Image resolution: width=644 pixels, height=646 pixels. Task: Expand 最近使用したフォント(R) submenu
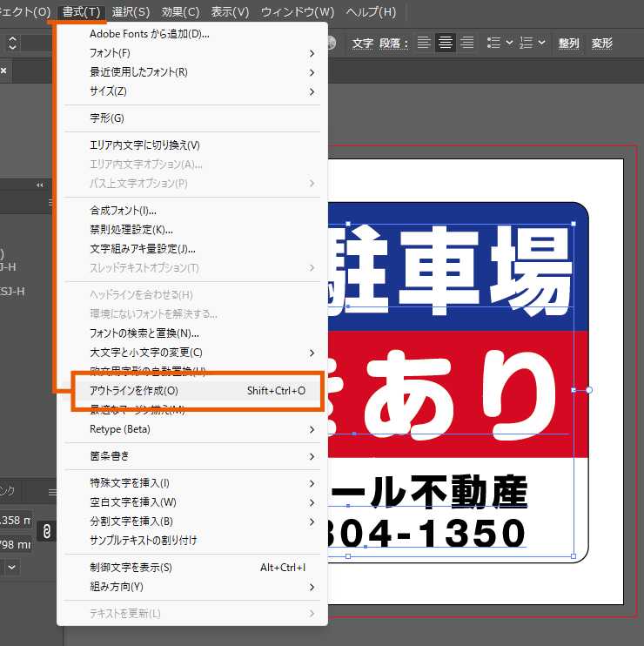pos(191,72)
